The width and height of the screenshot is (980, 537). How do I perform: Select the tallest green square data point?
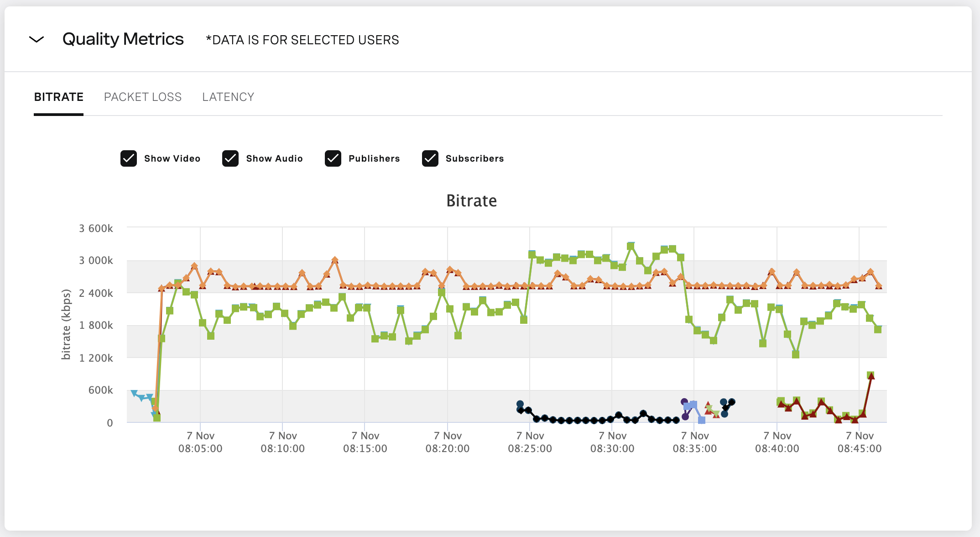coord(630,245)
